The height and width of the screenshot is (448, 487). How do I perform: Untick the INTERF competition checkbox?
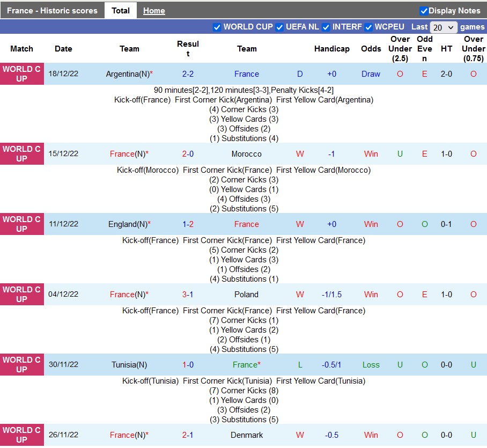coord(326,27)
